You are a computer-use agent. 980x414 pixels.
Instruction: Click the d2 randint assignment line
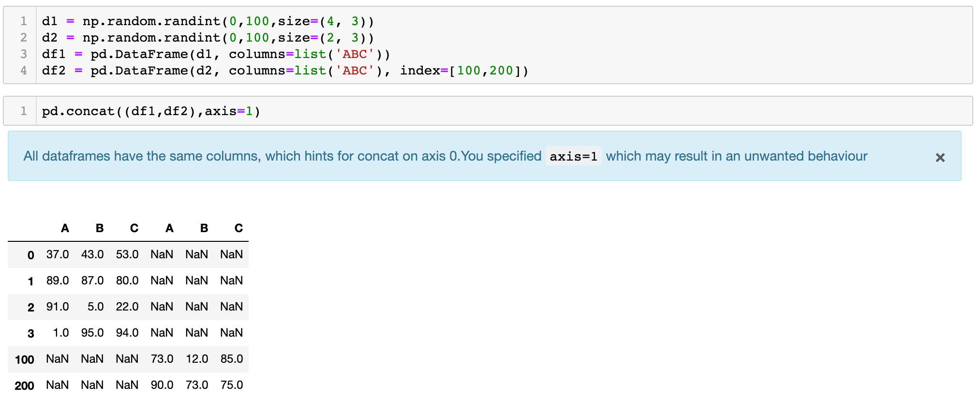click(x=208, y=38)
